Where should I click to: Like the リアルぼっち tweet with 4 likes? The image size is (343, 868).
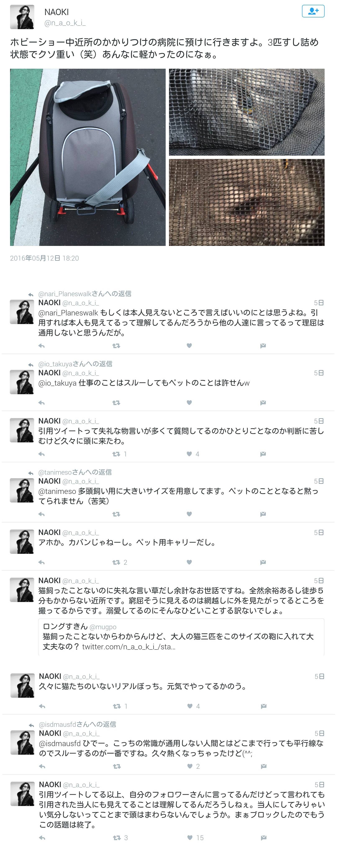click(190, 706)
